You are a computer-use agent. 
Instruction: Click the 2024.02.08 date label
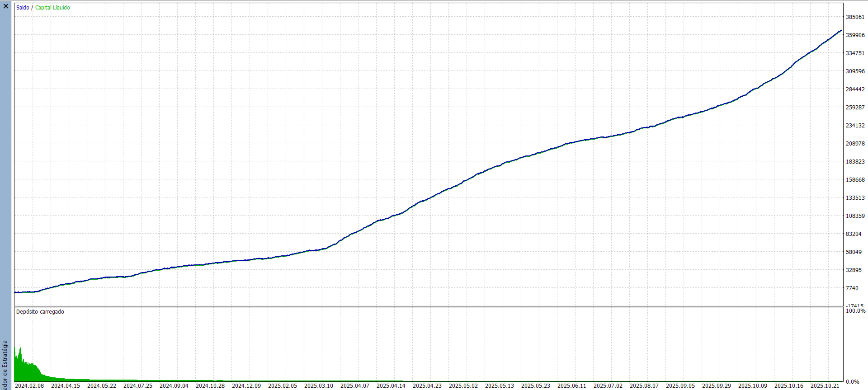click(x=29, y=386)
